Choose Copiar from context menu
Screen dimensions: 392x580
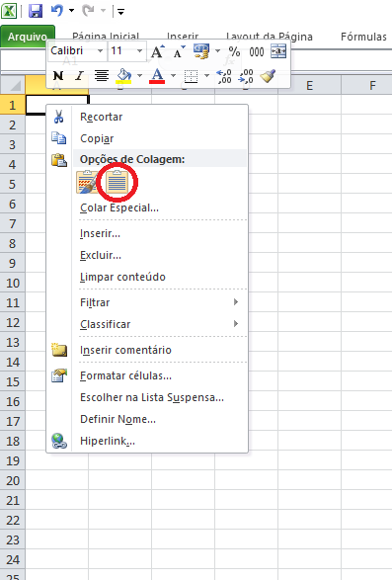coord(147,138)
